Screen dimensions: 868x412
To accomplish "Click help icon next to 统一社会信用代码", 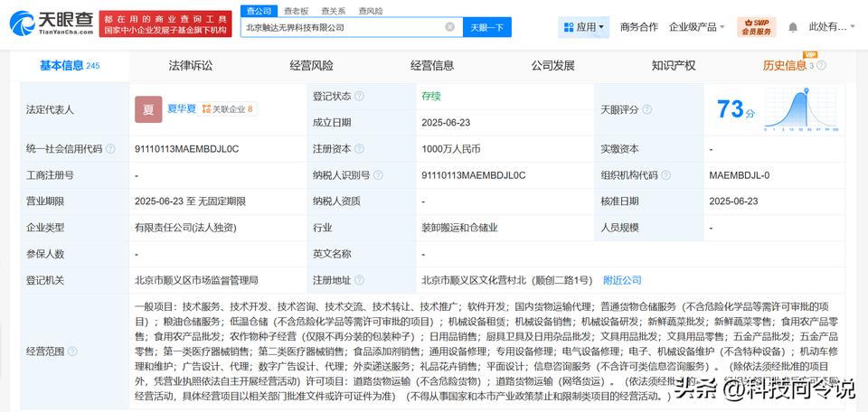I will click(x=110, y=149).
